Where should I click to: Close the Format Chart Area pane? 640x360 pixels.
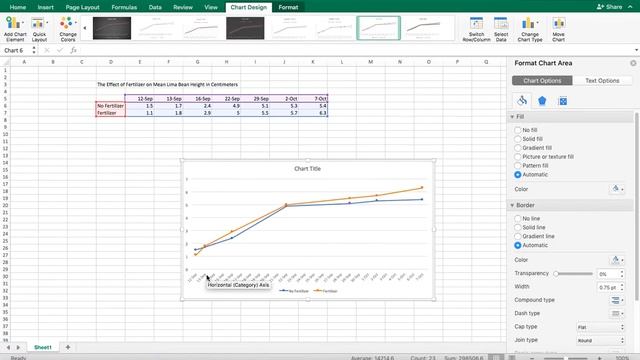pos(633,63)
